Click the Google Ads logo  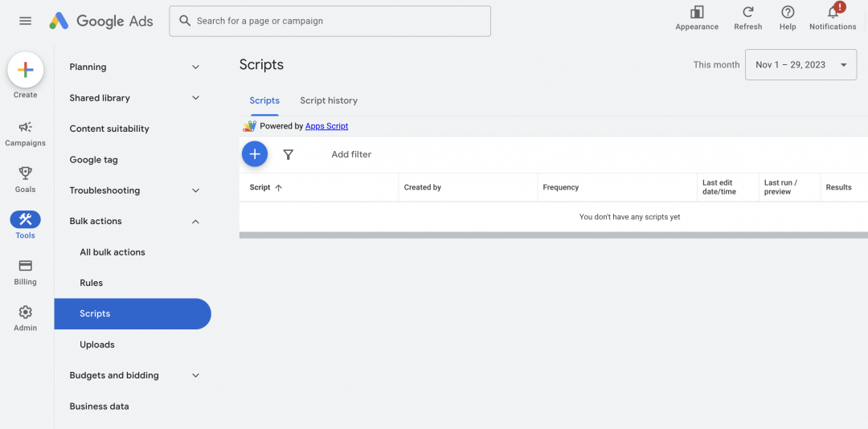(100, 21)
